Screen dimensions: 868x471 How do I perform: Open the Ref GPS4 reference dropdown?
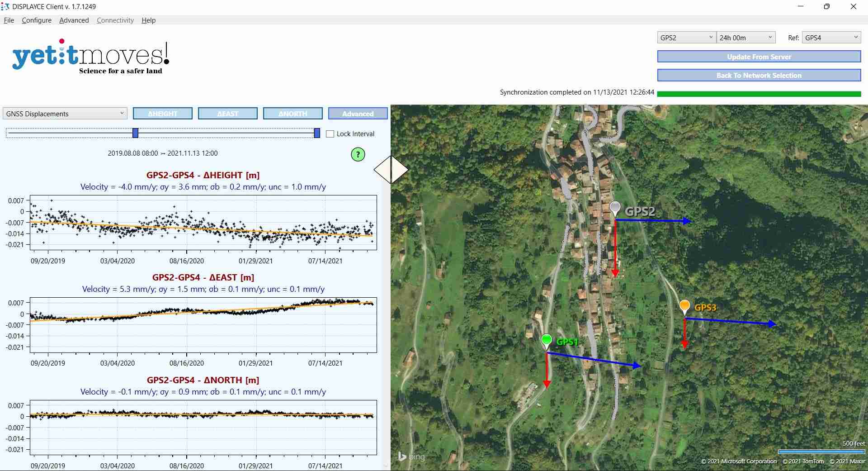click(x=831, y=38)
